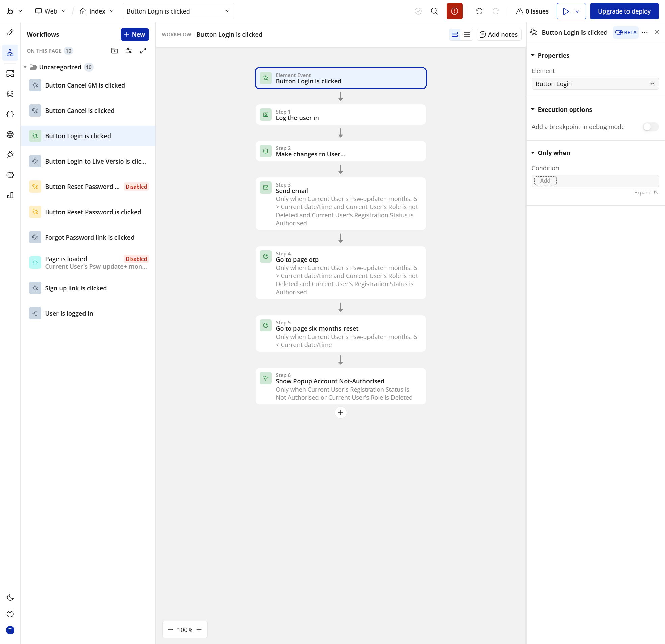Click the Expand link under Condition
665x644 pixels.
point(646,193)
